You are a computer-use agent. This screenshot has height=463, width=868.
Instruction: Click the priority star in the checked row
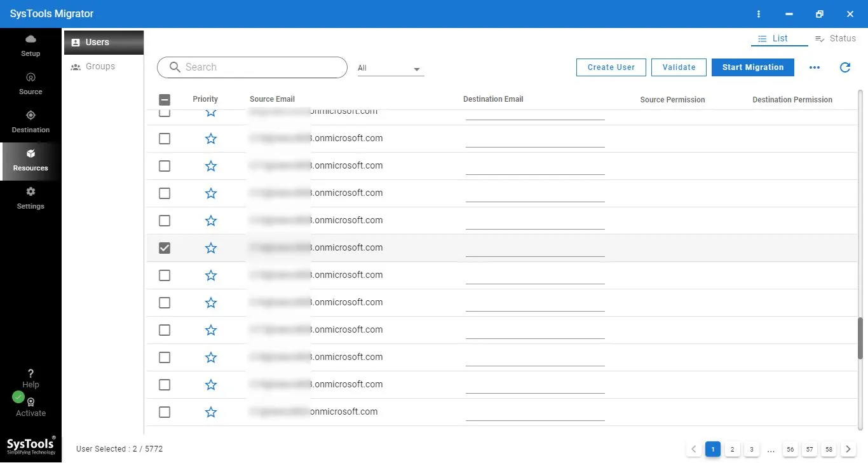point(211,248)
